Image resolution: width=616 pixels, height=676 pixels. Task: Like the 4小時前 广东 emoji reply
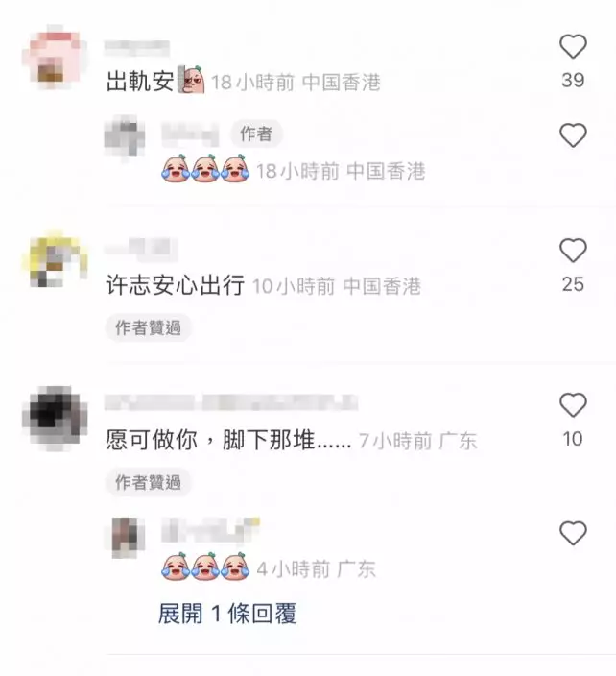573,533
